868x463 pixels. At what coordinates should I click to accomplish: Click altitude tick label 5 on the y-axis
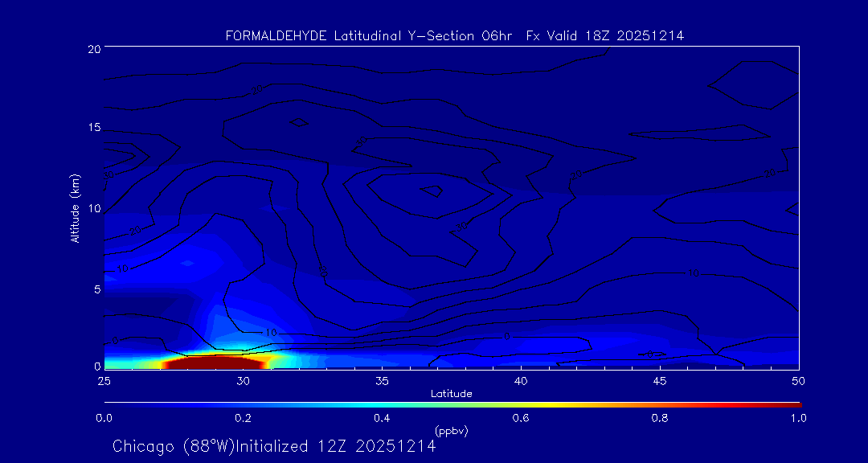pyautogui.click(x=96, y=289)
